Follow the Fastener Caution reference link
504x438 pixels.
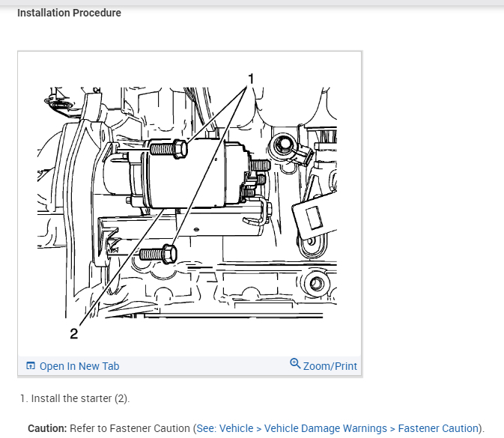[x=337, y=428]
